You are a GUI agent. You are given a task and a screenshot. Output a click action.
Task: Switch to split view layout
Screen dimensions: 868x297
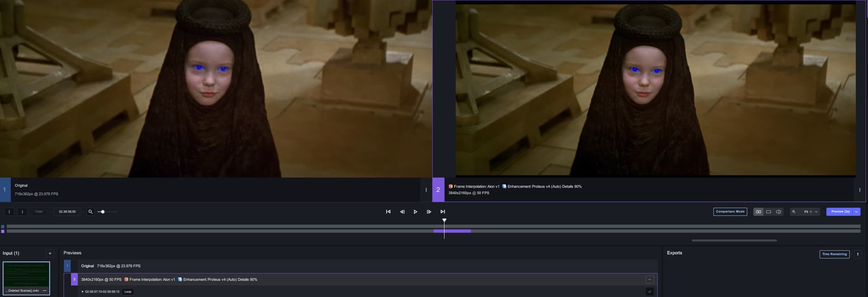[x=778, y=212]
